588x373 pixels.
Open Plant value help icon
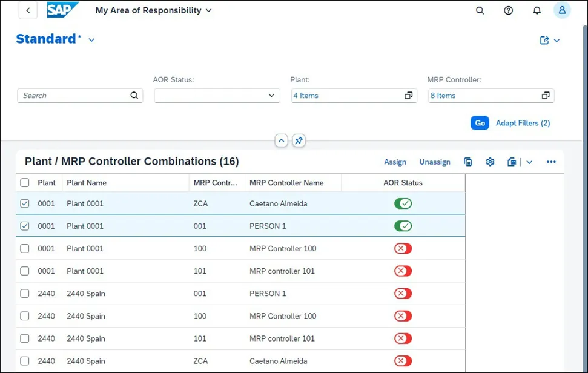(409, 96)
